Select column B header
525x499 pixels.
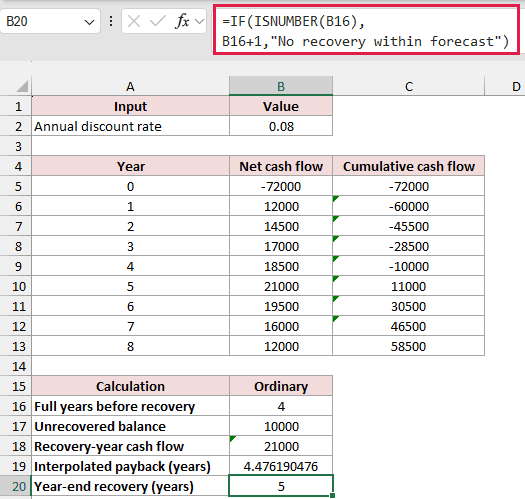click(281, 86)
